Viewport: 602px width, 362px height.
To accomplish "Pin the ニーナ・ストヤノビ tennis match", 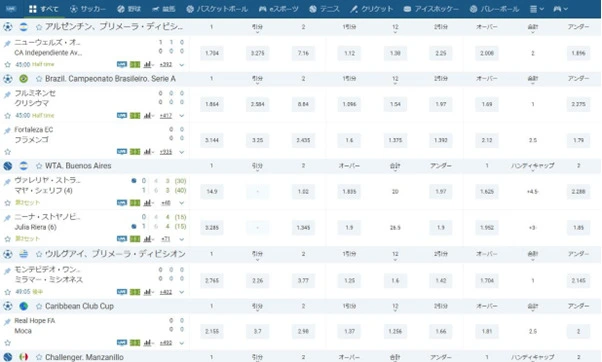I will [x=7, y=218].
